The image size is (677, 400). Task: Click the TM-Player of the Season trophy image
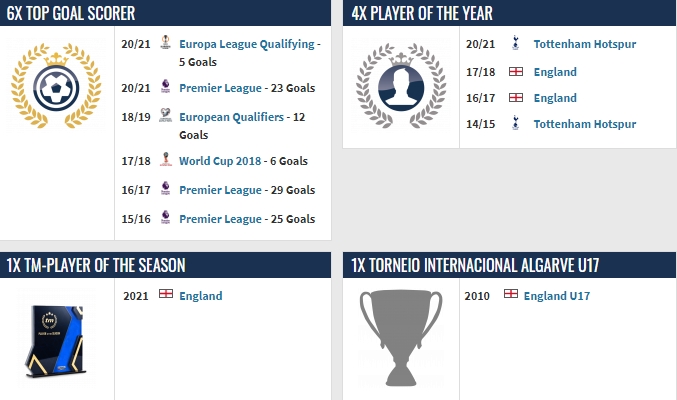(x=56, y=340)
